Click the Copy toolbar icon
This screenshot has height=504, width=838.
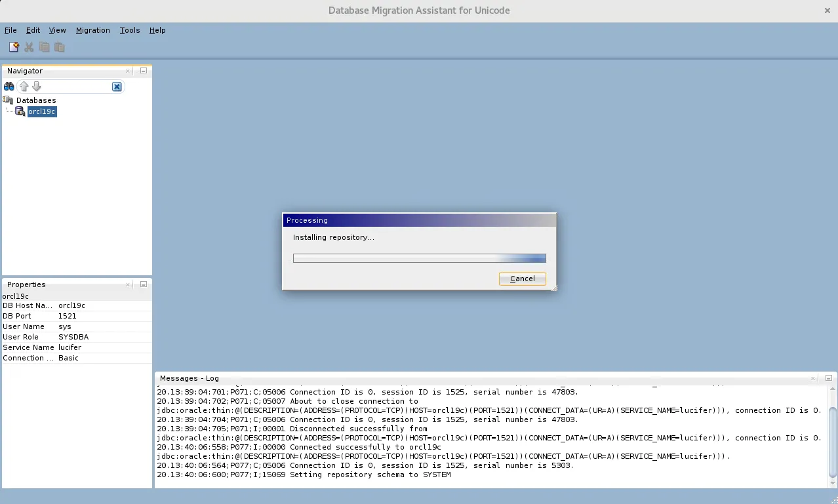tap(43, 47)
